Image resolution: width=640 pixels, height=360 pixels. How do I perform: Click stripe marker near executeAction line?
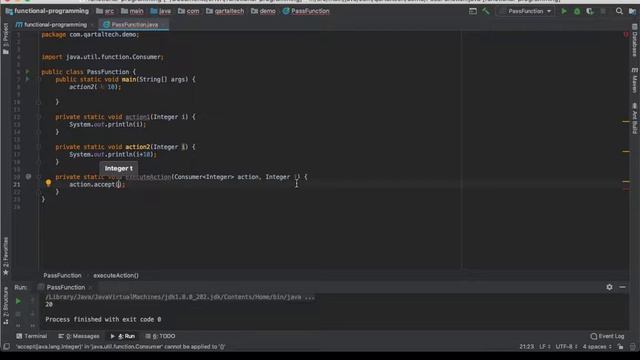(626, 182)
